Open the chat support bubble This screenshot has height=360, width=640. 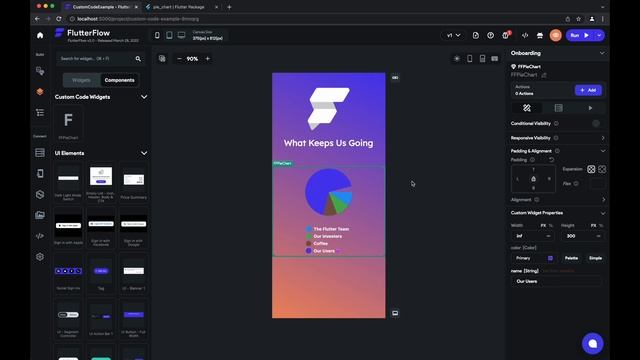[593, 344]
